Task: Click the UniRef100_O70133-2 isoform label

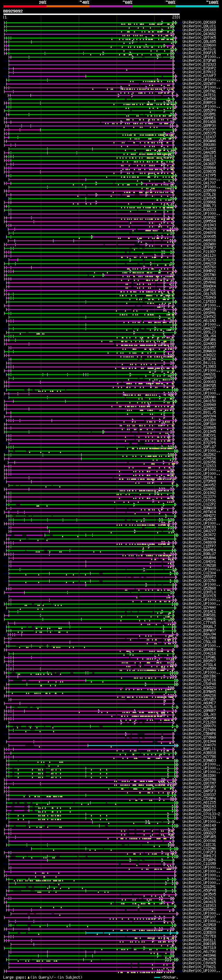Action: coord(201,814)
